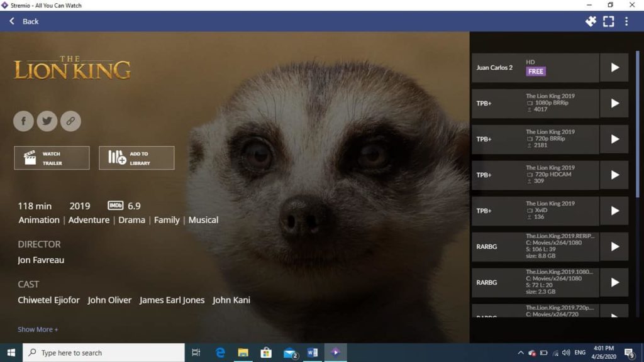The width and height of the screenshot is (644, 362).
Task: Open the IMDb rating badge
Action: 116,206
